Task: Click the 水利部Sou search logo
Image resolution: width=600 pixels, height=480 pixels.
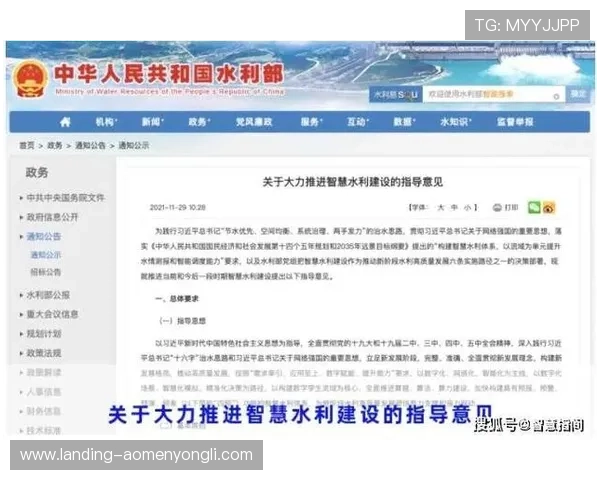Action: 396,95
